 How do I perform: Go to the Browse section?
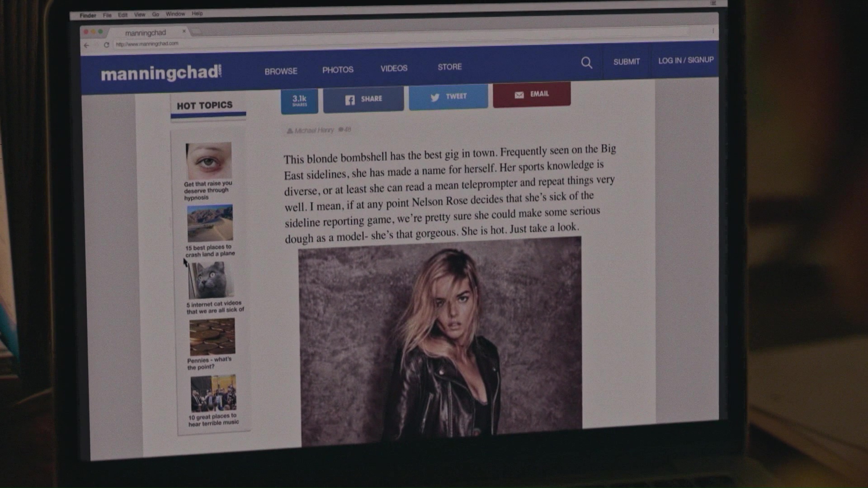point(281,71)
